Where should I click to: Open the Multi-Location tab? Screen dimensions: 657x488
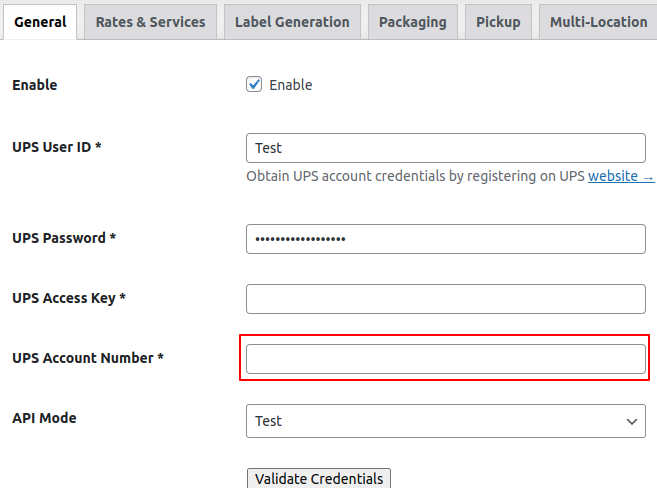(598, 22)
